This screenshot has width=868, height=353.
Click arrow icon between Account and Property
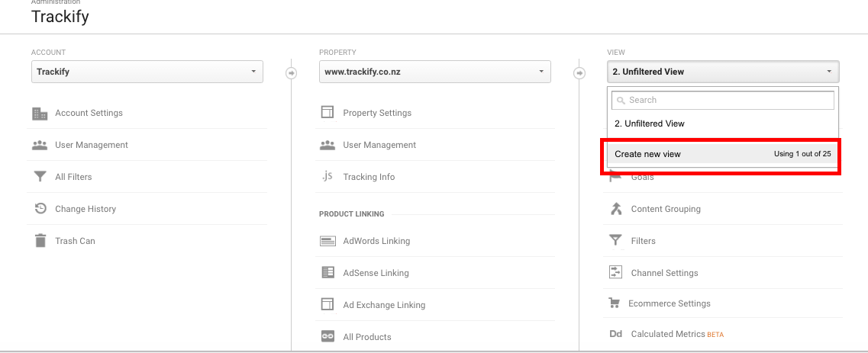pos(291,73)
